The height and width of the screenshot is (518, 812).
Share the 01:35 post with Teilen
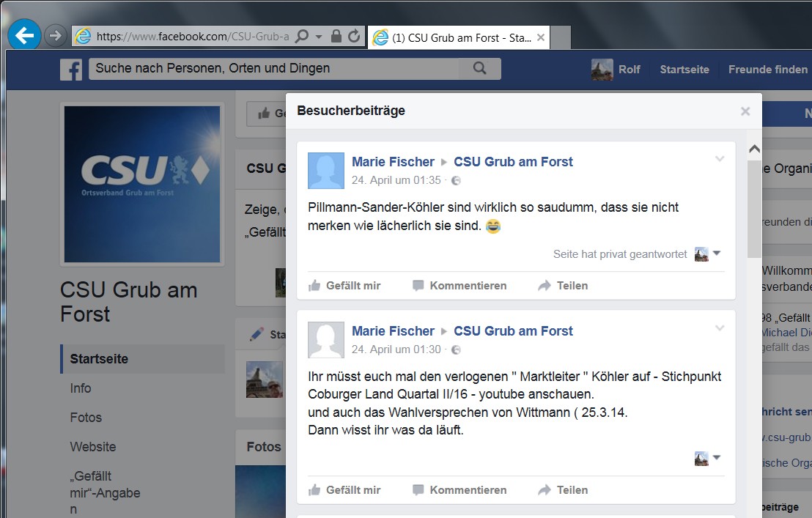click(563, 286)
